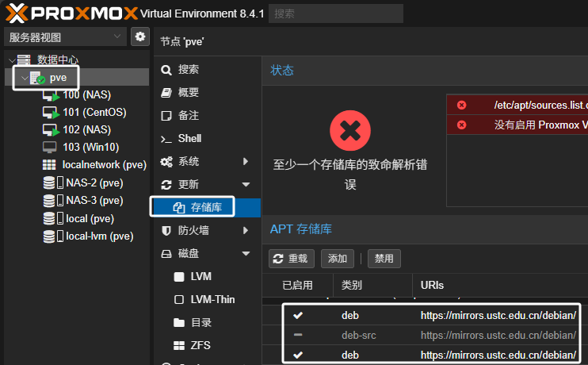The image size is (588, 365).
Task: Open the LVM-Thin page
Action: point(212,299)
